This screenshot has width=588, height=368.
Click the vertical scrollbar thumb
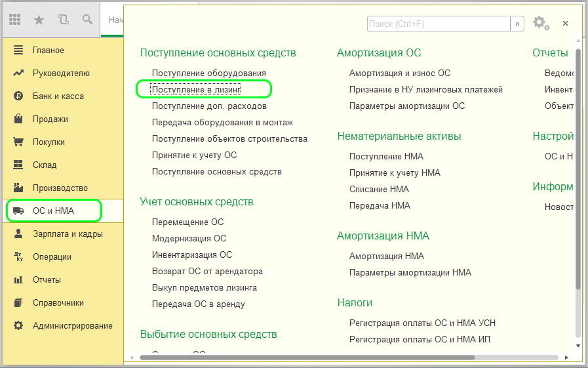tap(578, 169)
